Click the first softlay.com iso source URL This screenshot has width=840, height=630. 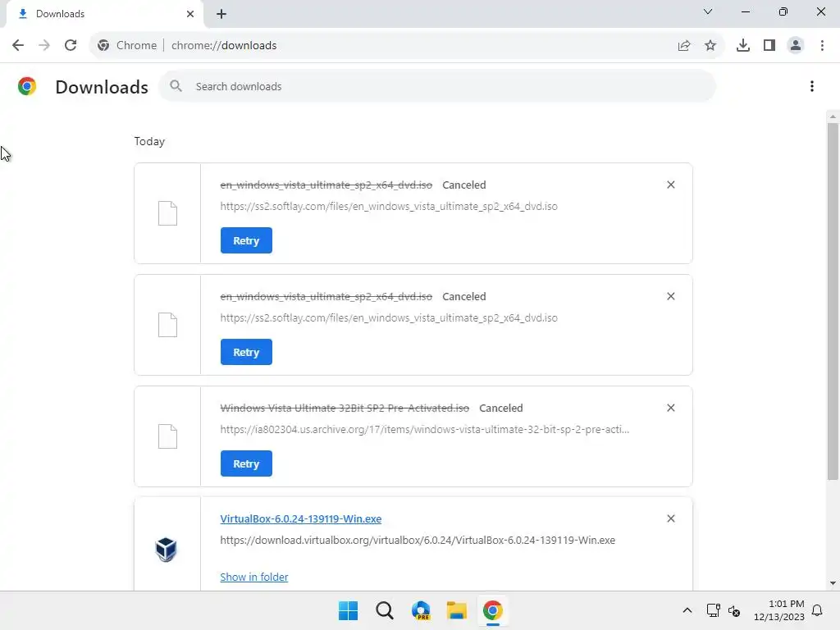[389, 206]
